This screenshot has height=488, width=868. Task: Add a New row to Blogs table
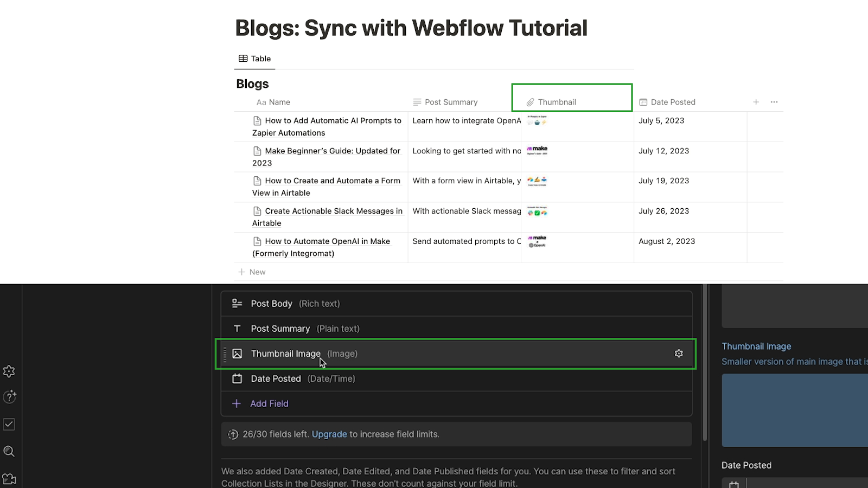click(252, 272)
